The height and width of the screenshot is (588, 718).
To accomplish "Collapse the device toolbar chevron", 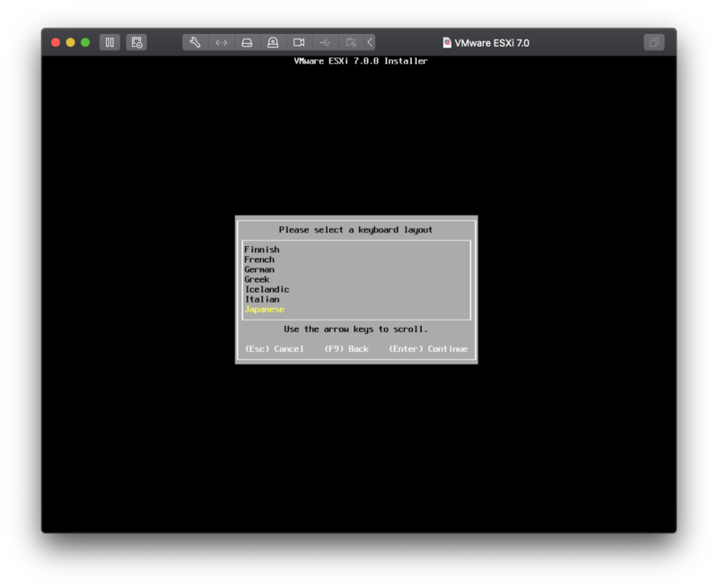I will (x=370, y=42).
